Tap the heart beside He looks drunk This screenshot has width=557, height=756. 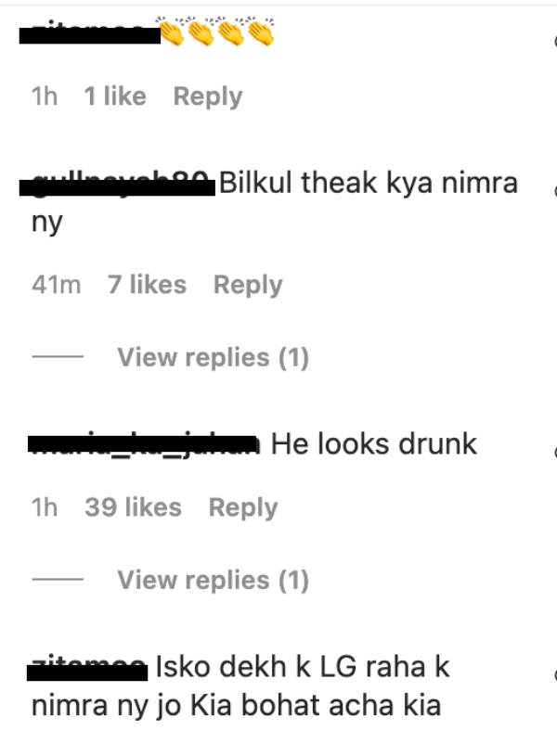coord(555,453)
